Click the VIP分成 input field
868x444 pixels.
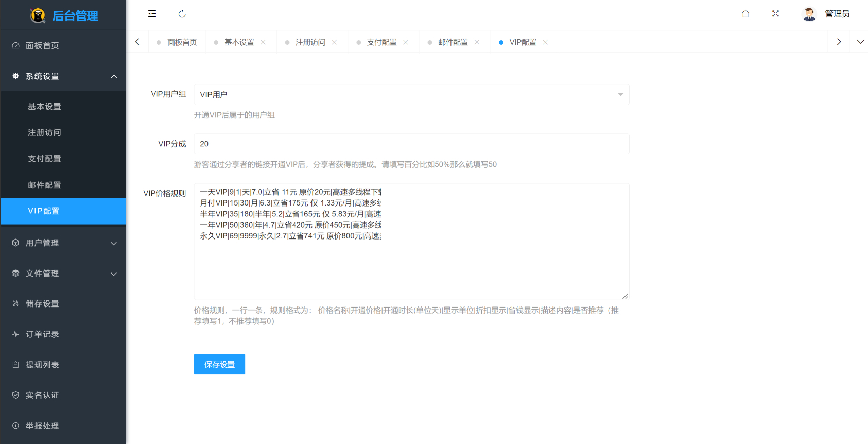(411, 144)
